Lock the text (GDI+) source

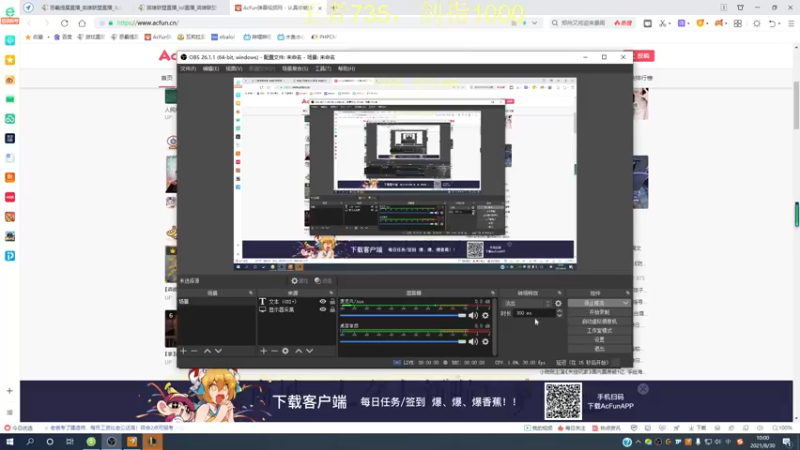pyautogui.click(x=332, y=302)
